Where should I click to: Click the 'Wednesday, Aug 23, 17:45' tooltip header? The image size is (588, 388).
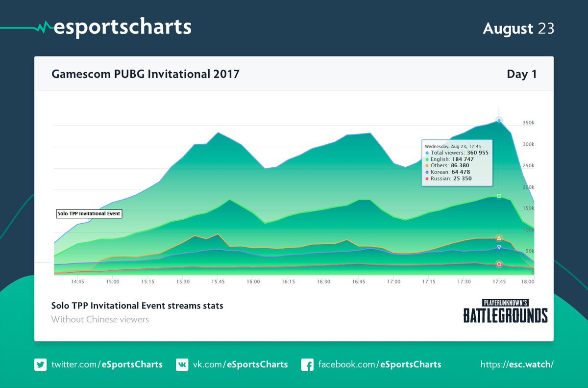452,146
